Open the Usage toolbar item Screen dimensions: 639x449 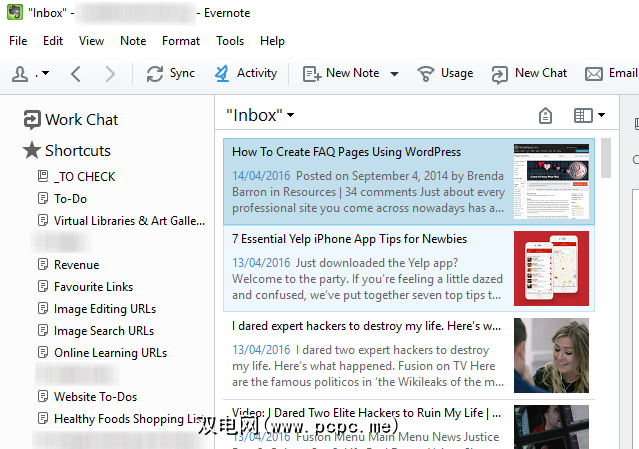(x=445, y=73)
